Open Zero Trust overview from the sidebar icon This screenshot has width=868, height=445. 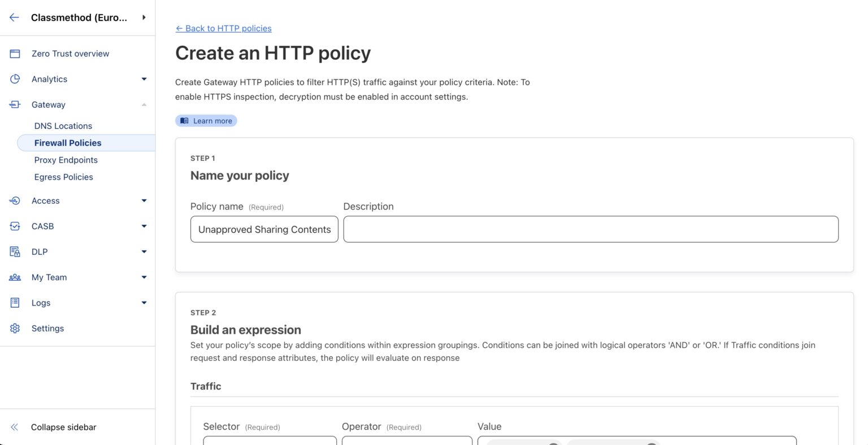[15, 53]
